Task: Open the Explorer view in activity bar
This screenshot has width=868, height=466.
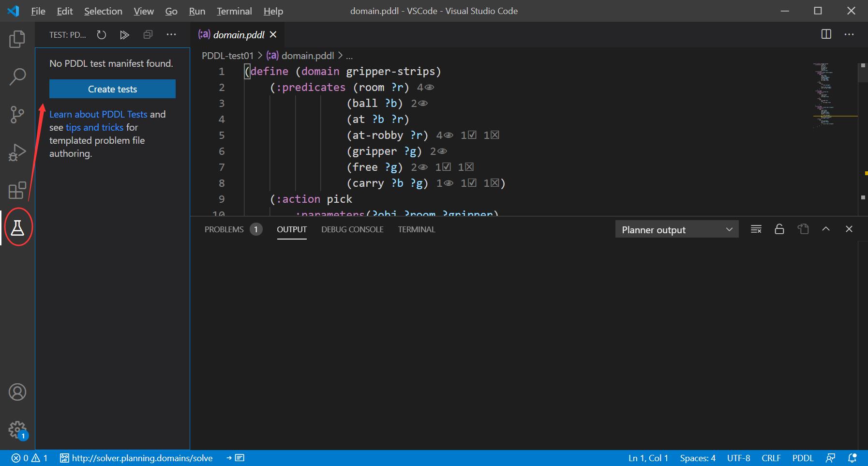Action: tap(17, 39)
